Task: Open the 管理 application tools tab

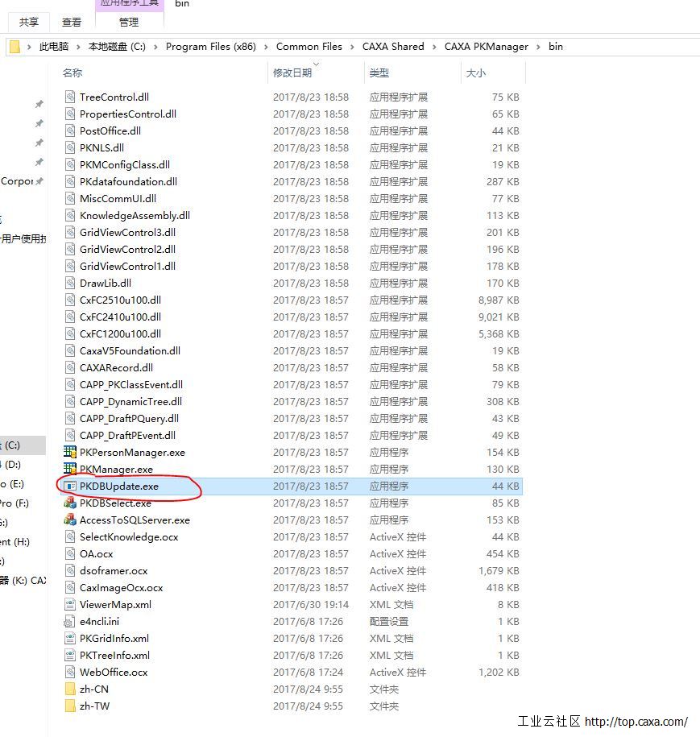Action: point(128,23)
